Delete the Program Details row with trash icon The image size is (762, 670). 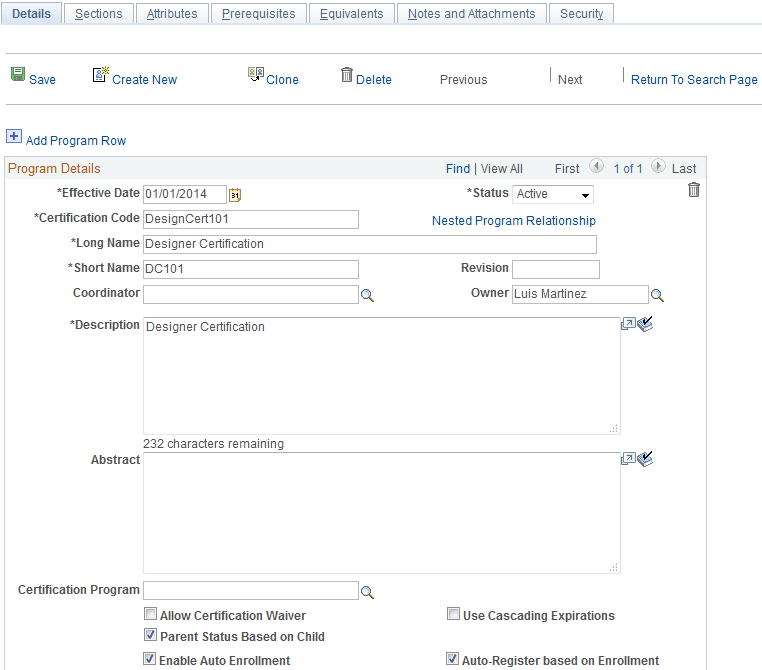click(x=694, y=189)
